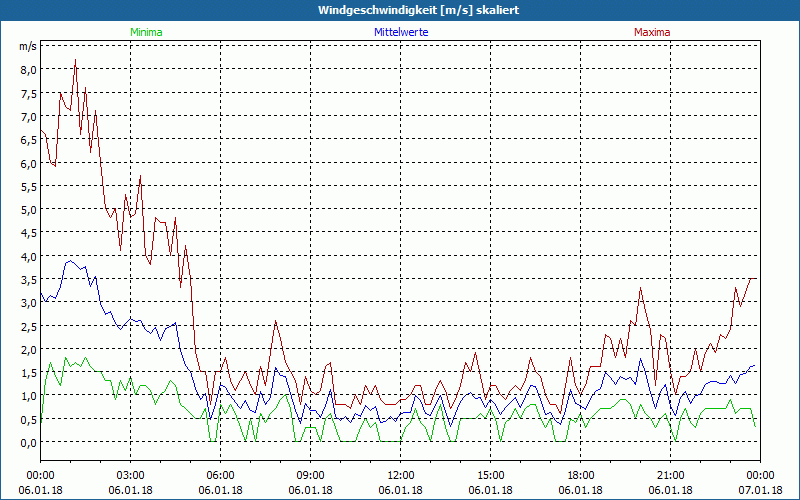Viewport: 800px width, 500px height.
Task: Click the Minima legend label
Action: [146, 32]
